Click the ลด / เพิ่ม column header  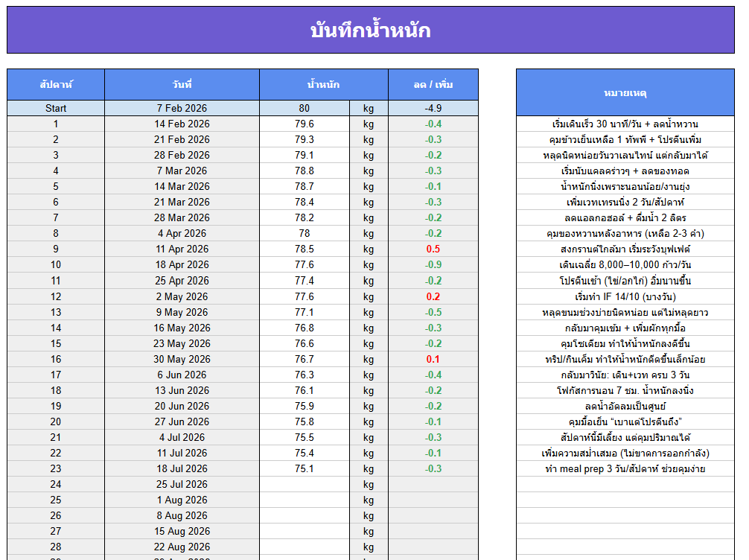click(x=433, y=85)
